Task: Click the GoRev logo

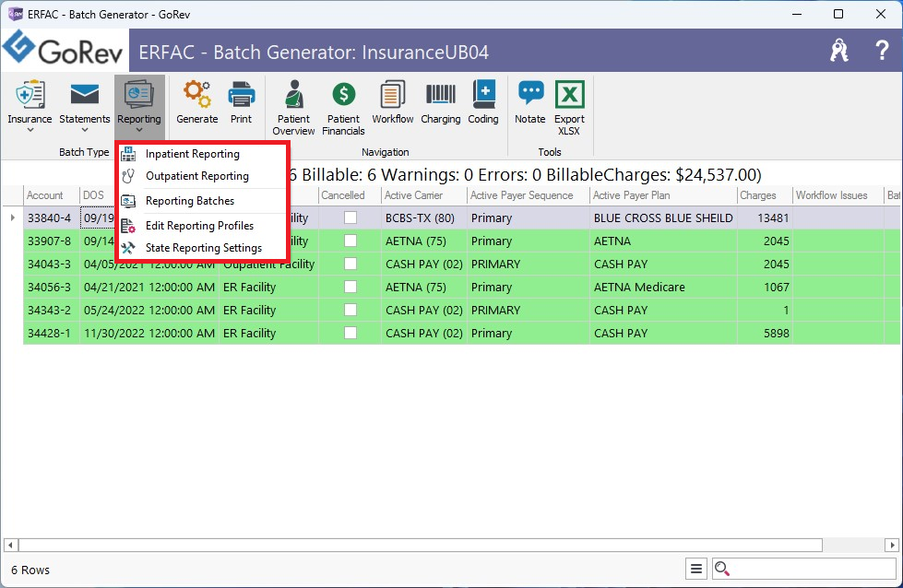Action: pyautogui.click(x=64, y=50)
